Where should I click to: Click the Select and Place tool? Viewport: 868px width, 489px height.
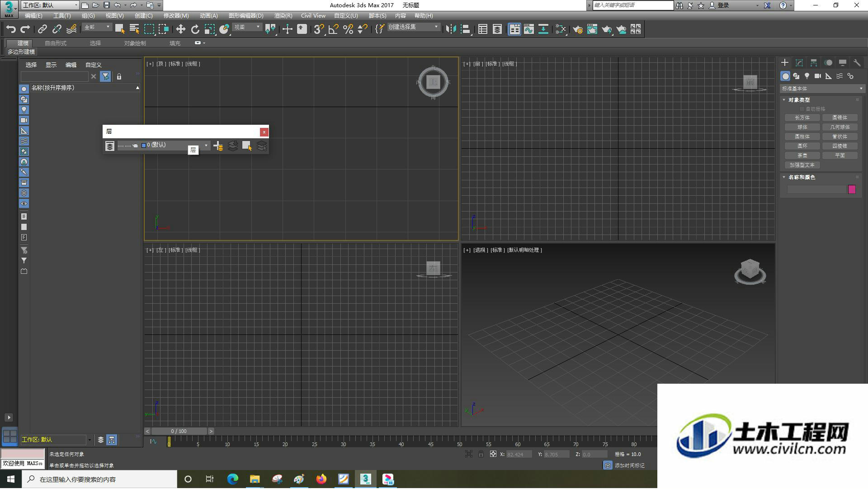point(224,29)
